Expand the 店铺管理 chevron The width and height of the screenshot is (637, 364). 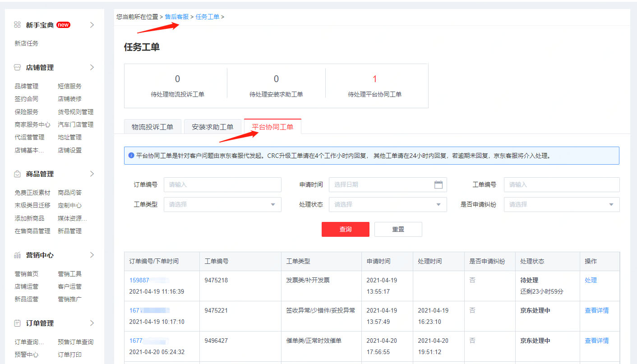tap(92, 67)
